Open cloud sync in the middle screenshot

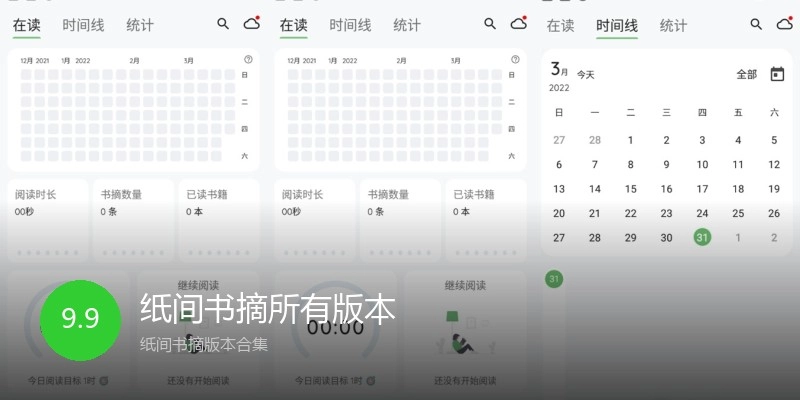click(x=519, y=23)
